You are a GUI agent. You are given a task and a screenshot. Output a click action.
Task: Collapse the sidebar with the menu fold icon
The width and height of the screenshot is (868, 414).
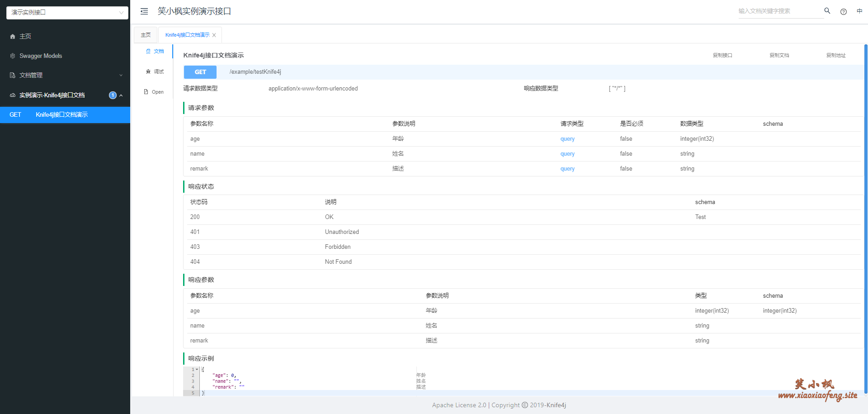tap(144, 11)
